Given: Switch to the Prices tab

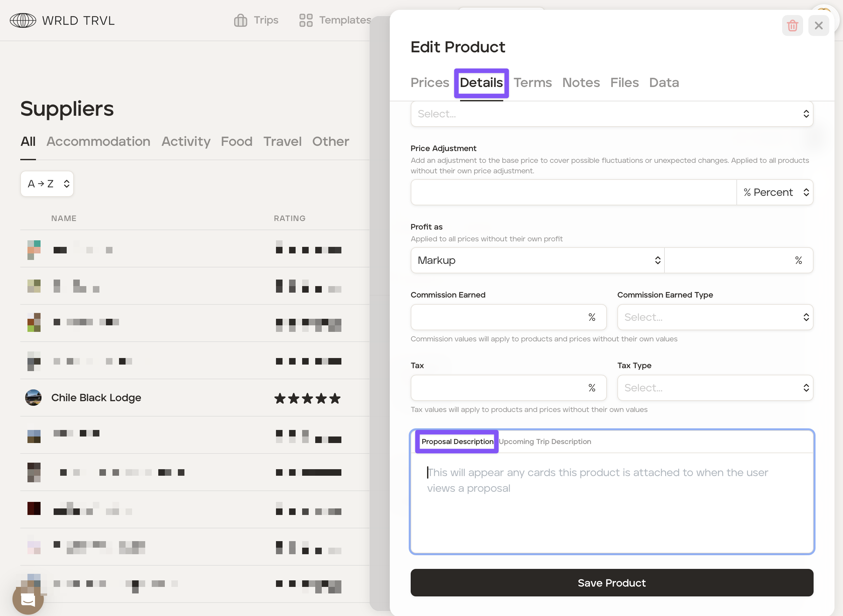Looking at the screenshot, I should 430,83.
